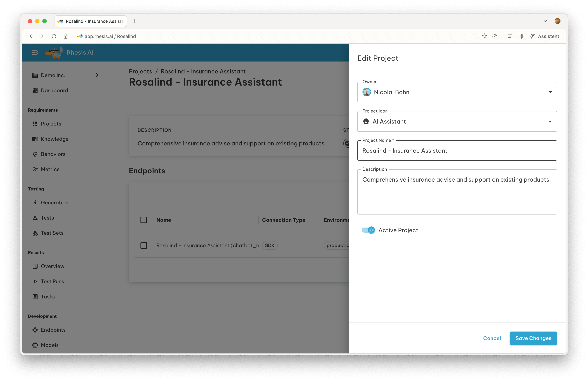Open the Project Icon dropdown

click(457, 121)
